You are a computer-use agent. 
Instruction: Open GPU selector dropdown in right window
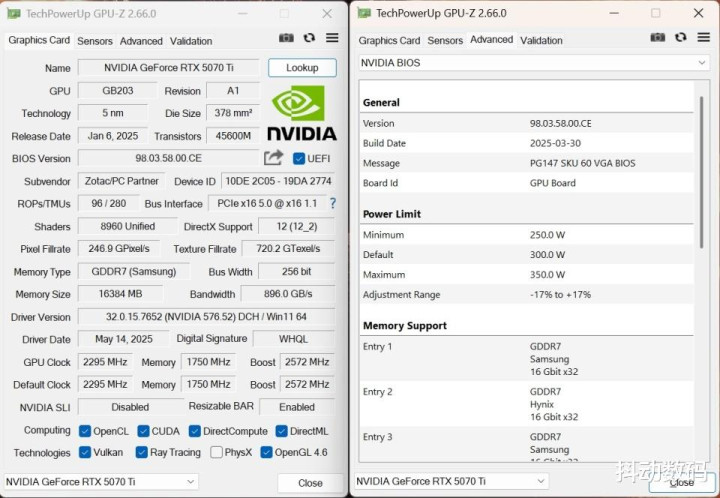(451, 481)
